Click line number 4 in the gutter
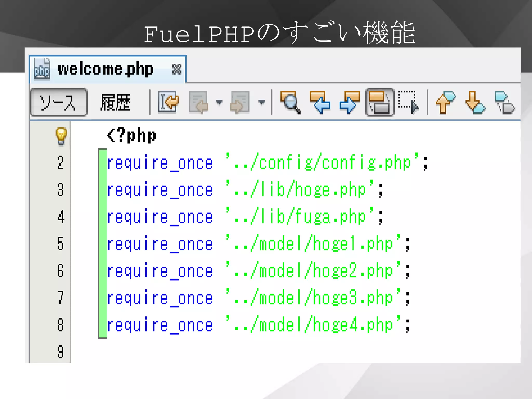The height and width of the screenshot is (399, 532). click(x=61, y=217)
